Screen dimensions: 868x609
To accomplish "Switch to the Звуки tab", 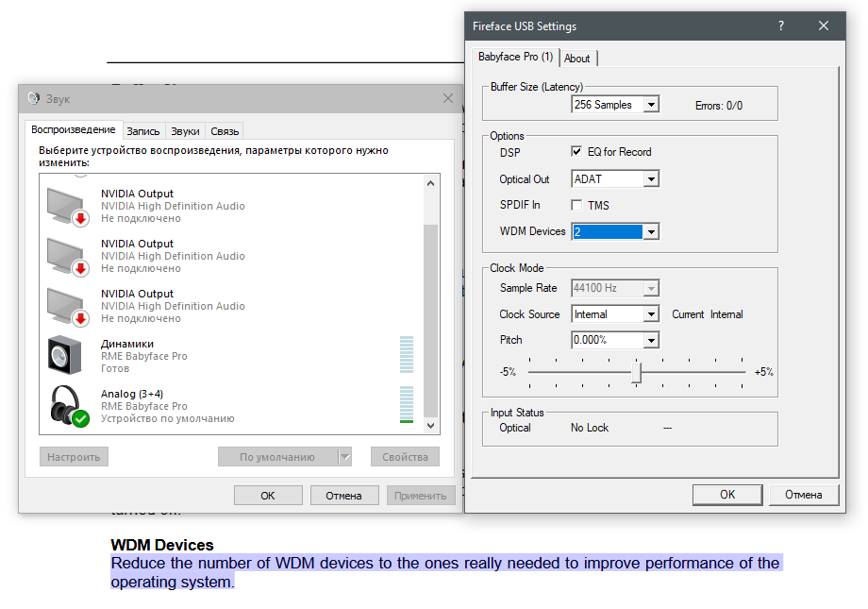I will tap(185, 131).
